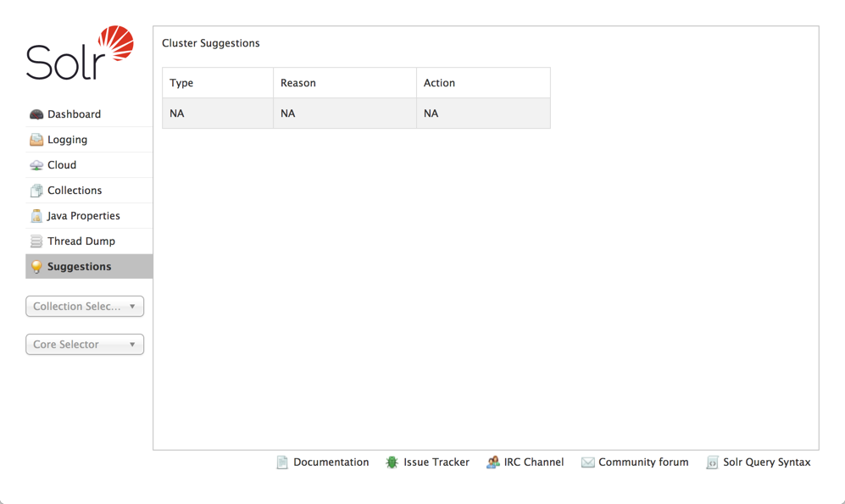Click the Suggestions lightbulb icon
Image resolution: width=845 pixels, height=504 pixels.
36,267
